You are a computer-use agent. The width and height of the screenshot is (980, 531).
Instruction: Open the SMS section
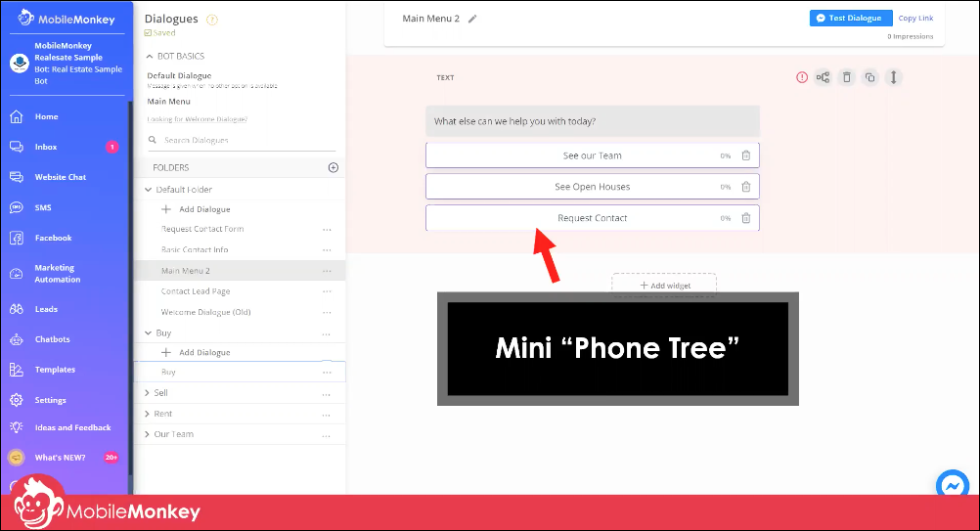point(42,207)
